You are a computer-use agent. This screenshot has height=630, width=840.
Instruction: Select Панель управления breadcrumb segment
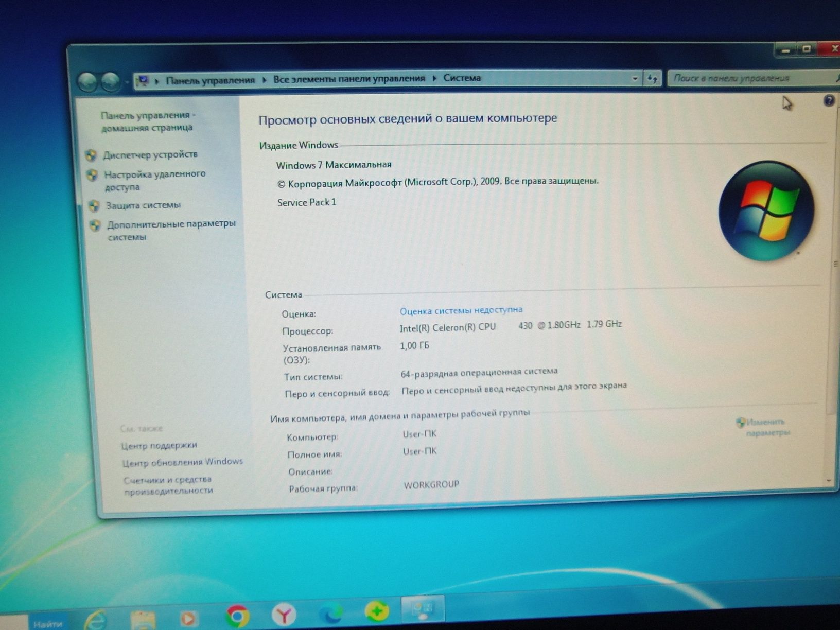point(211,80)
